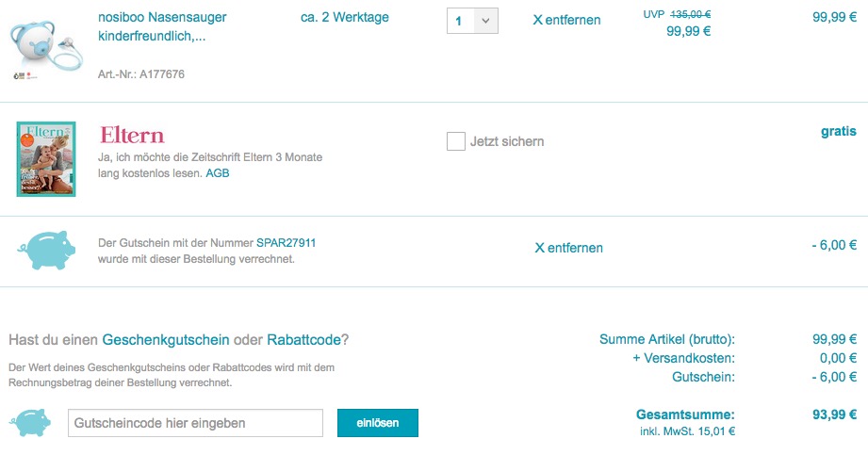868x455 pixels.
Task: Click the Gesamtsumme amount 93,99 €
Action: coord(833,414)
